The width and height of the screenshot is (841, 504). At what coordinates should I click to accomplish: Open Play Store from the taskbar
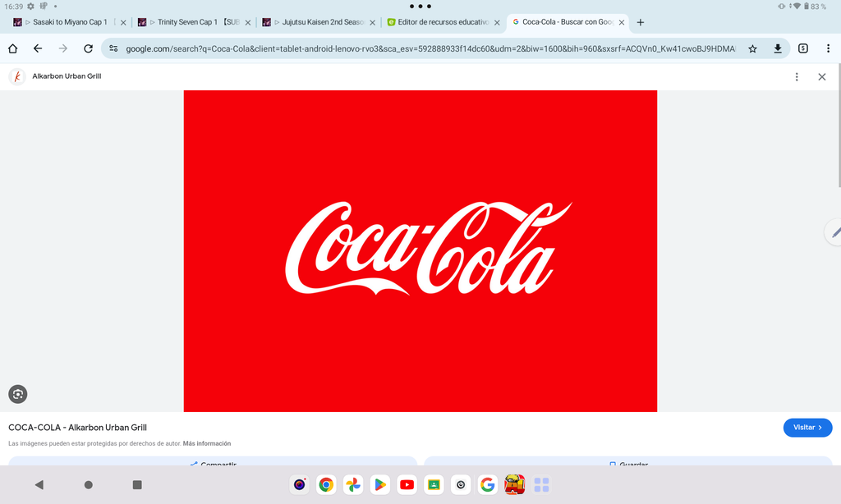tap(379, 484)
